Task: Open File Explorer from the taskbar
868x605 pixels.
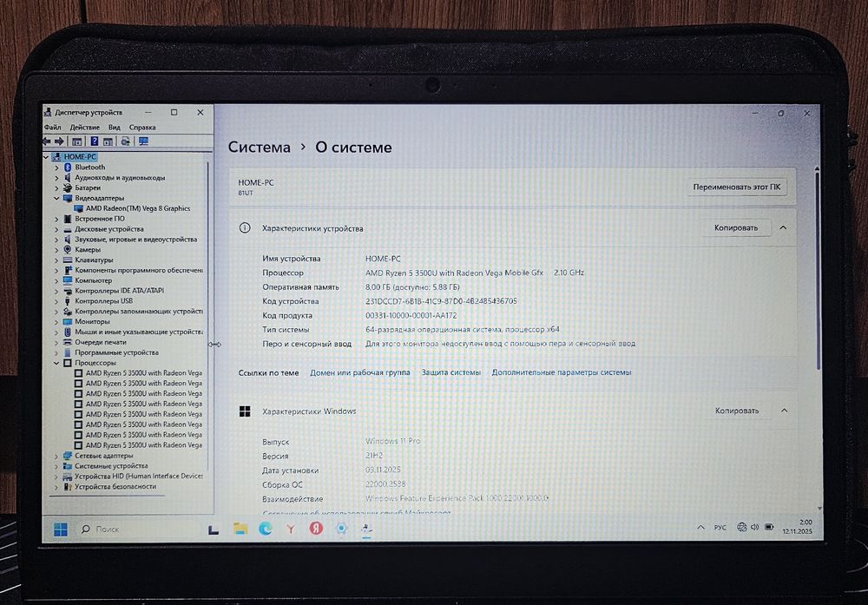Action: [240, 529]
